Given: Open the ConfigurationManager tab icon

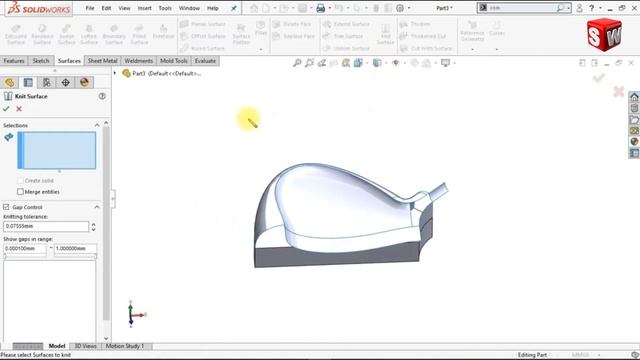Looking at the screenshot, I should tap(47, 82).
